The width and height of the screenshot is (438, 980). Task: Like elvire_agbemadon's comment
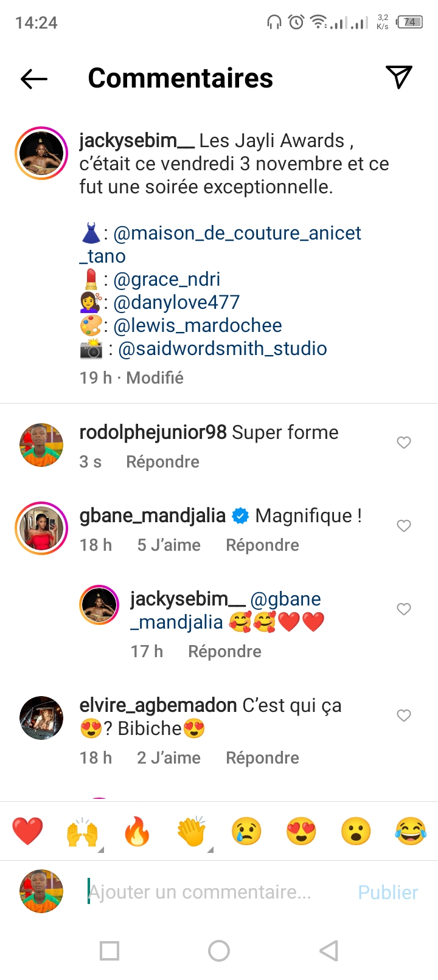pyautogui.click(x=404, y=716)
